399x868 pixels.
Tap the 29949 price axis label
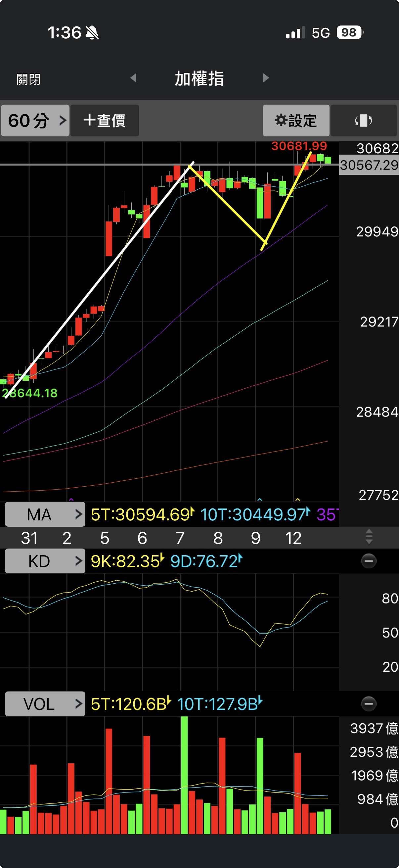pos(377,232)
